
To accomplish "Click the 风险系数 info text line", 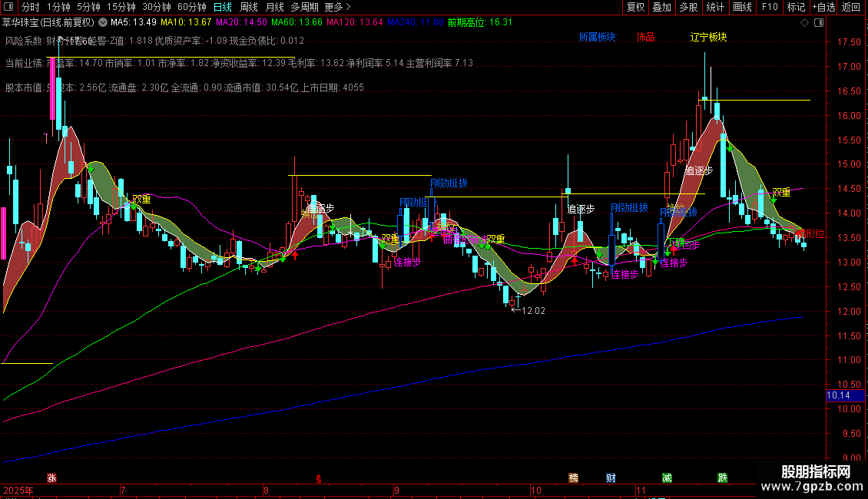I will point(154,41).
